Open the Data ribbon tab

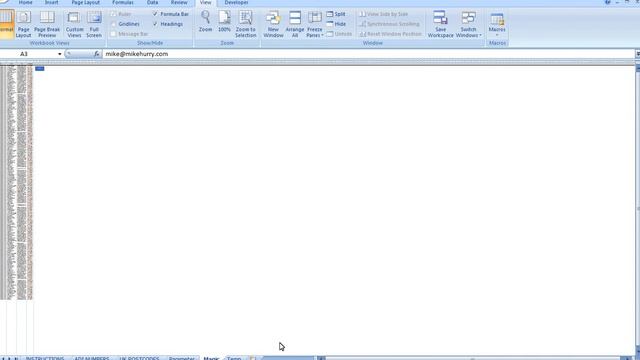click(x=152, y=2)
